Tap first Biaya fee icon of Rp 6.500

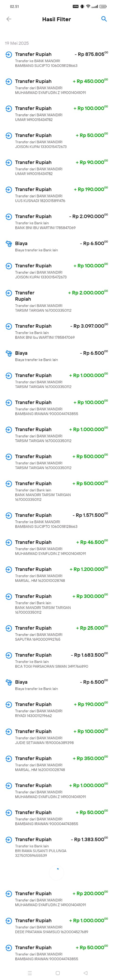pos(9,244)
